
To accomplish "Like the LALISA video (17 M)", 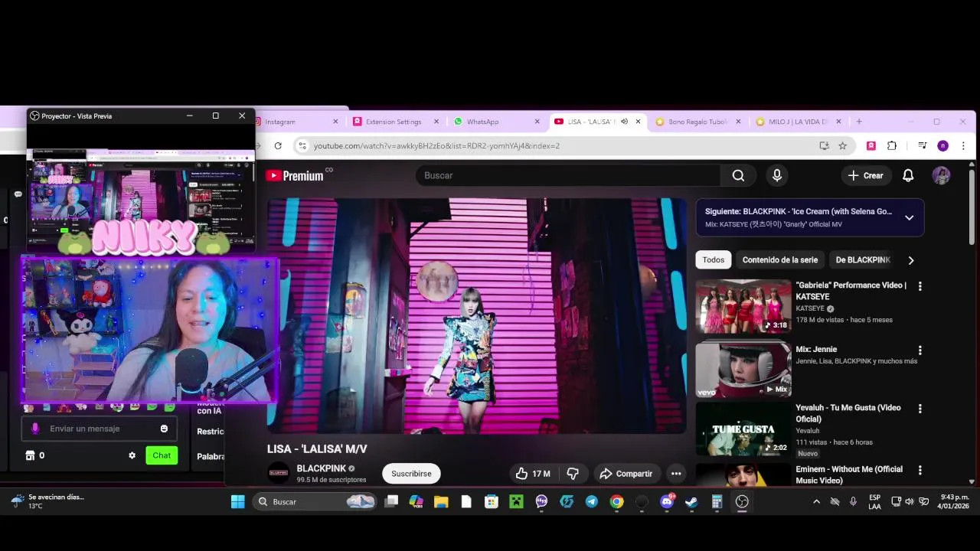I will pos(533,474).
